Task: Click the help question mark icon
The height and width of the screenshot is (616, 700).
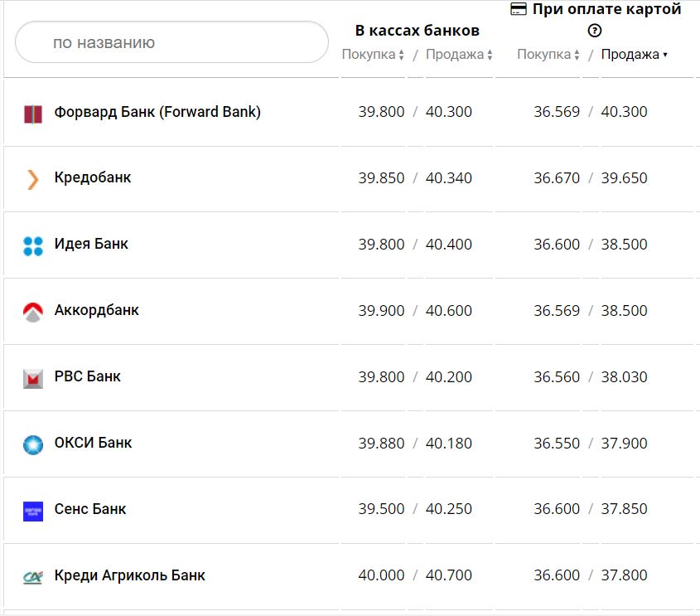Action: 594,31
